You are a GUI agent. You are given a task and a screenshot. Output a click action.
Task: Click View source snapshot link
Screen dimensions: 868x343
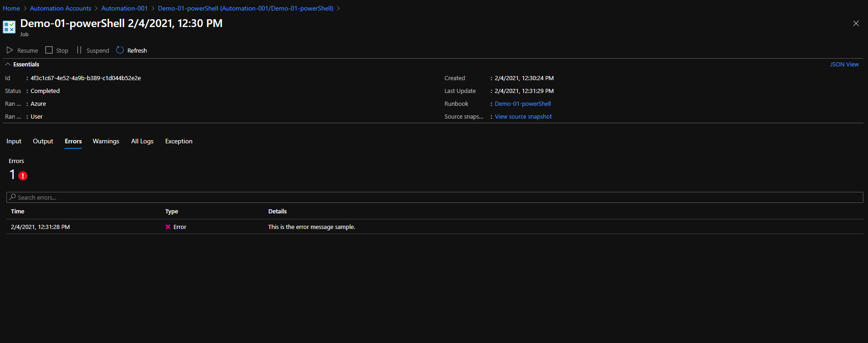click(523, 116)
